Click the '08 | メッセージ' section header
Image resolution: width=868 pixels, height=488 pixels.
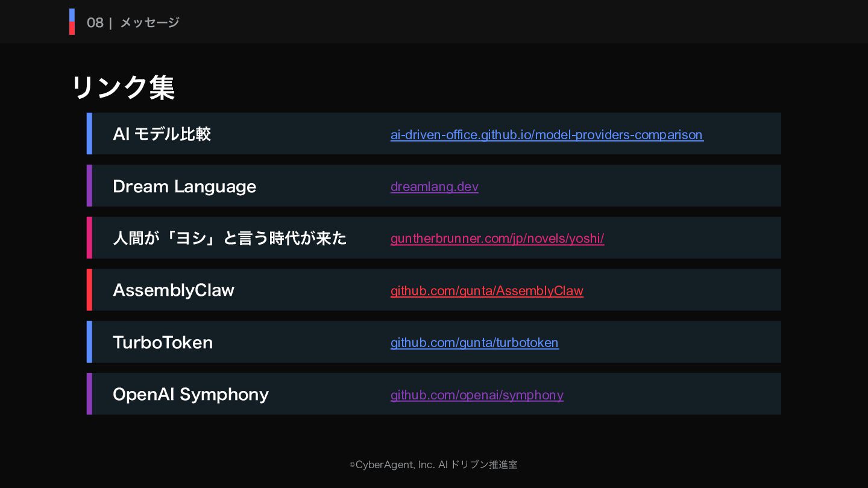(133, 22)
